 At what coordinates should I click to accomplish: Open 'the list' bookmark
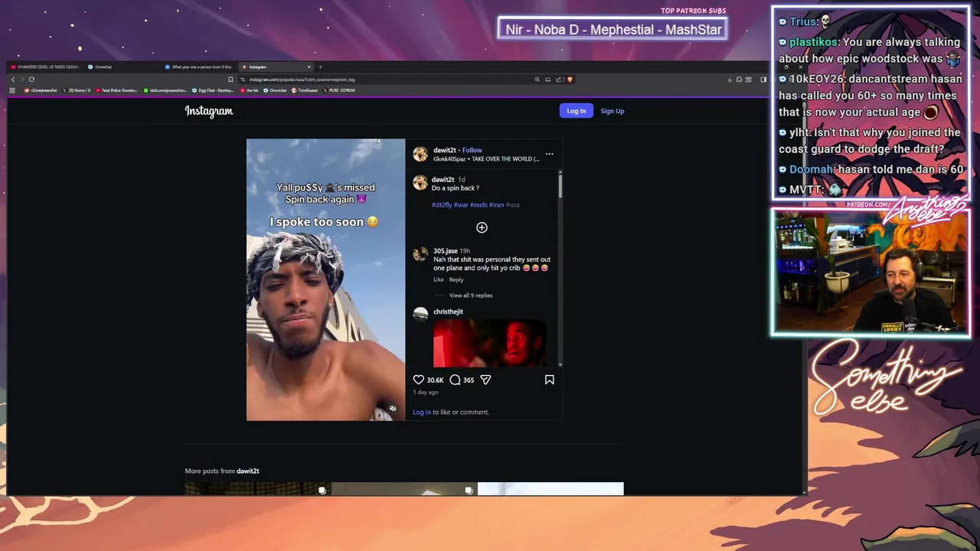[250, 90]
